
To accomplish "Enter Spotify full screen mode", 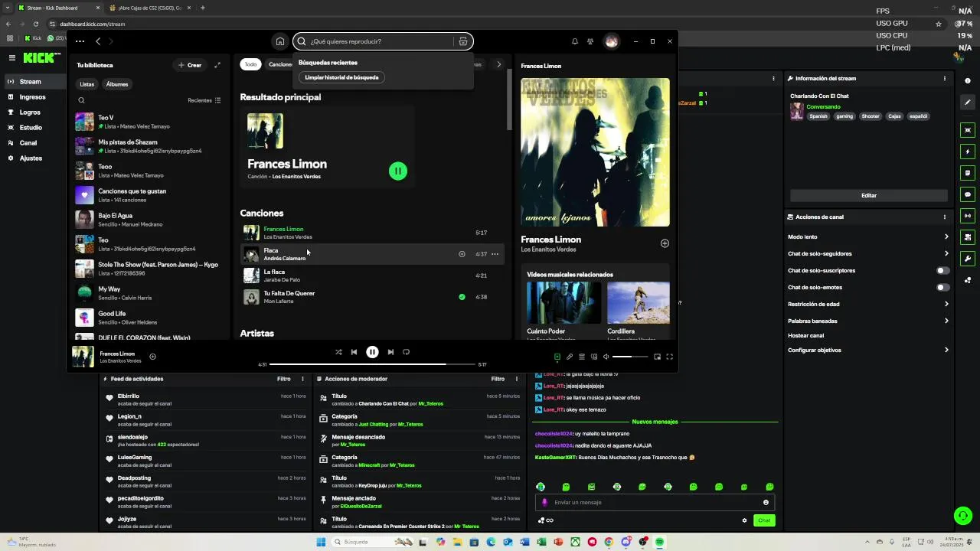I will [x=670, y=357].
